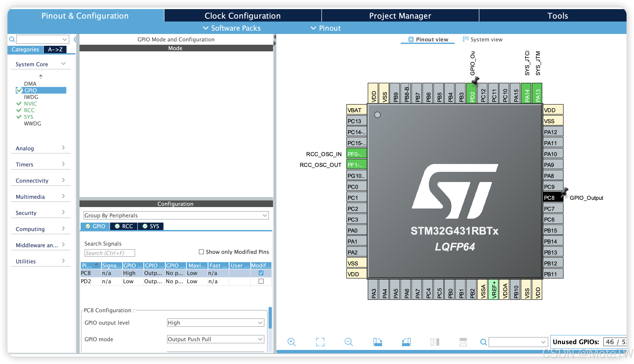Rotate the chip view counter-clockwise
The height and width of the screenshot is (364, 634).
406,342
